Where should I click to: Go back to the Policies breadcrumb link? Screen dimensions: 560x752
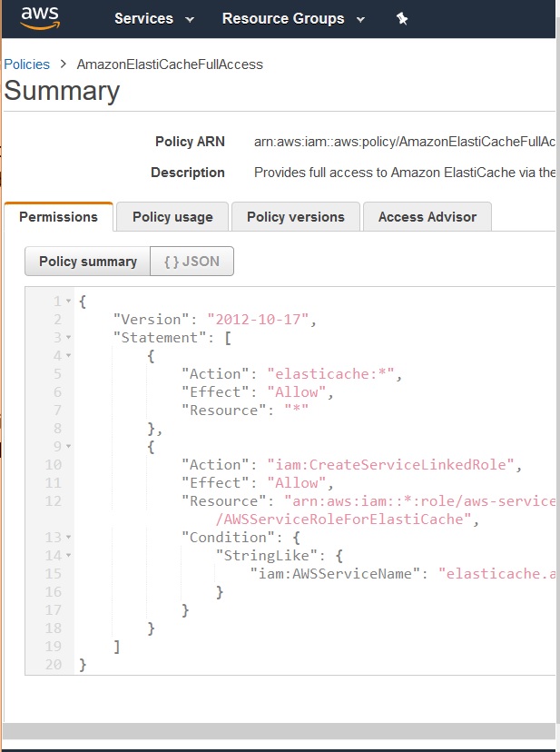click(27, 64)
